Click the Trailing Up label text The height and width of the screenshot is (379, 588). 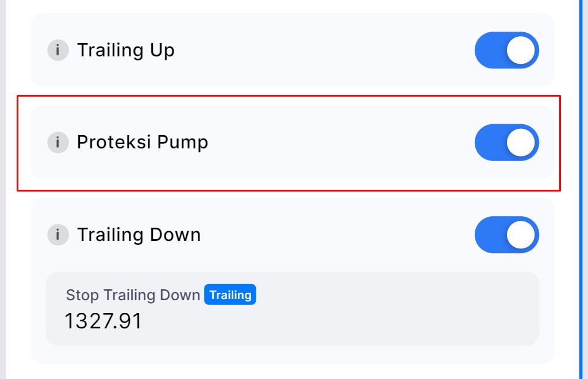coord(126,50)
